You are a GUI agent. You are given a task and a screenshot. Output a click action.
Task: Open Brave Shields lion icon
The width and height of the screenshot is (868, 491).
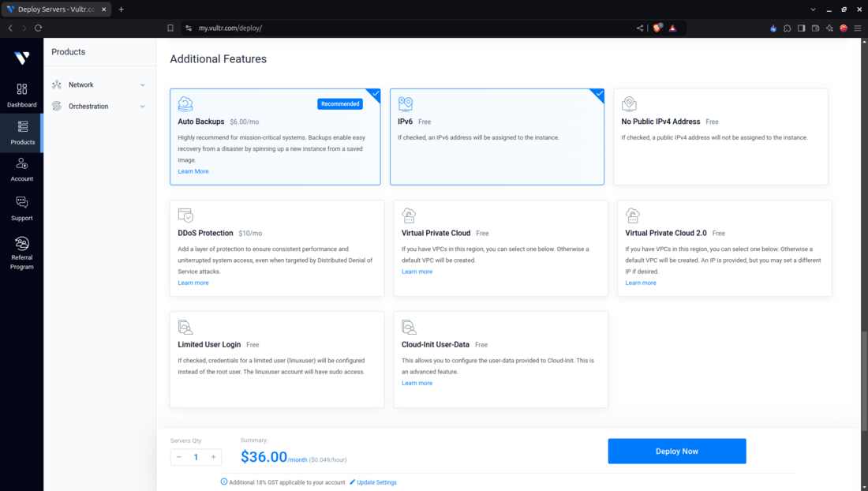point(657,28)
